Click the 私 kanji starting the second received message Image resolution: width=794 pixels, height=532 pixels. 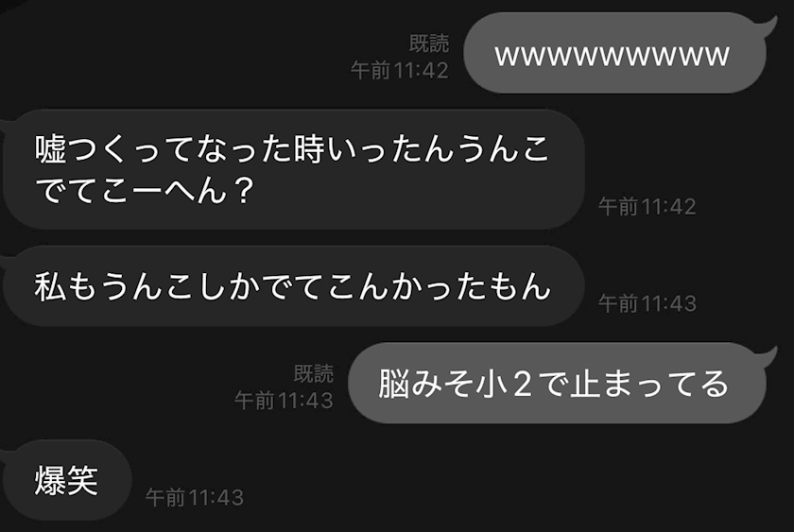50,286
